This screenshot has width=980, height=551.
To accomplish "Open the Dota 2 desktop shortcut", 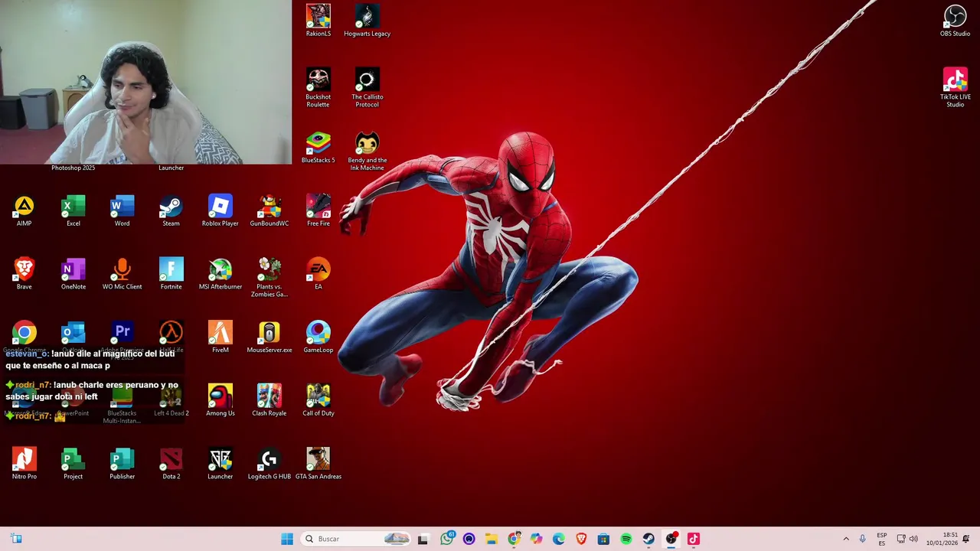I will (171, 464).
